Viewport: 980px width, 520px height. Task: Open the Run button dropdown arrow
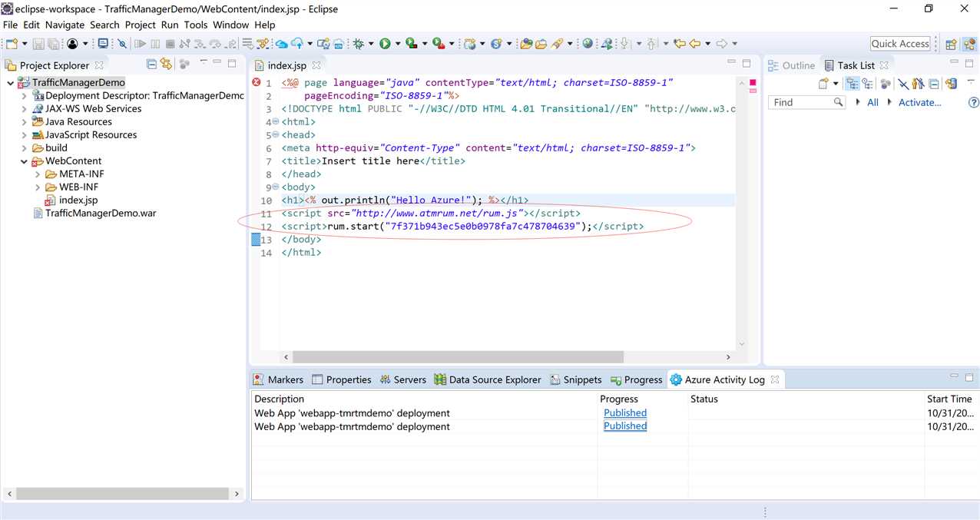(397, 44)
